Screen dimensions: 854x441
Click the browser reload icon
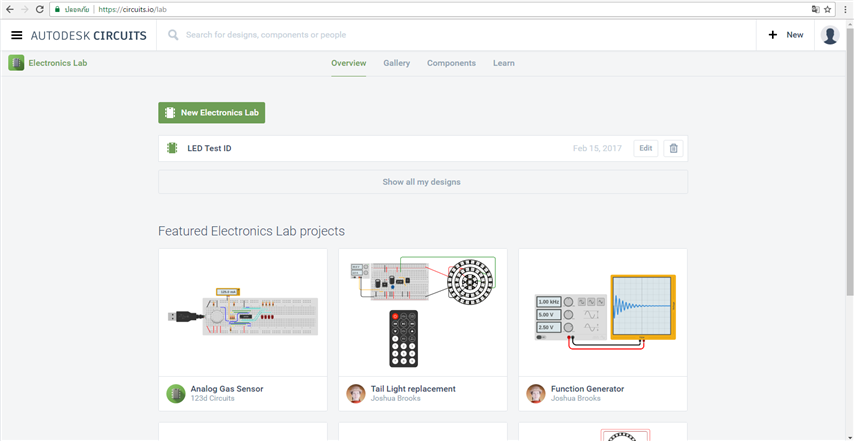click(39, 9)
